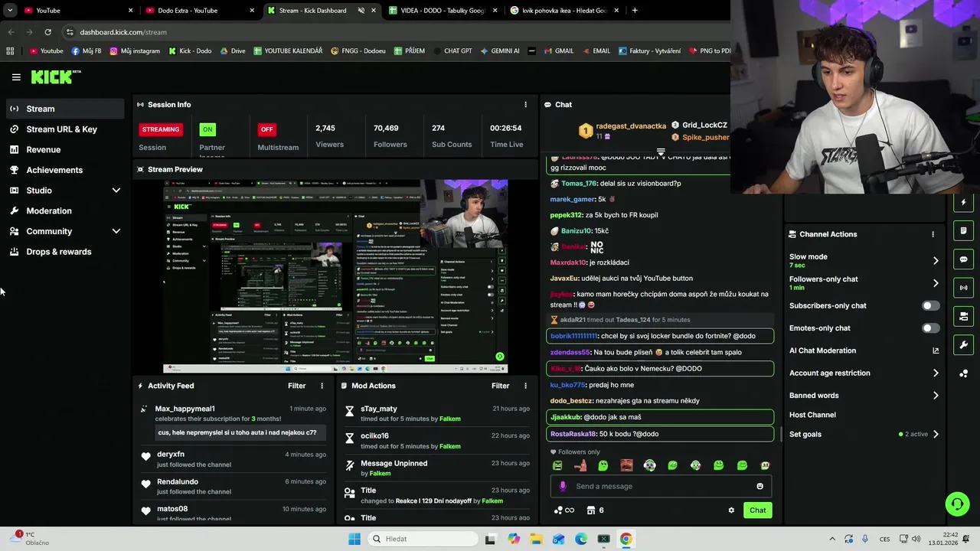The image size is (980, 551).
Task: Click the first green emote in chat emote row
Action: (x=557, y=465)
